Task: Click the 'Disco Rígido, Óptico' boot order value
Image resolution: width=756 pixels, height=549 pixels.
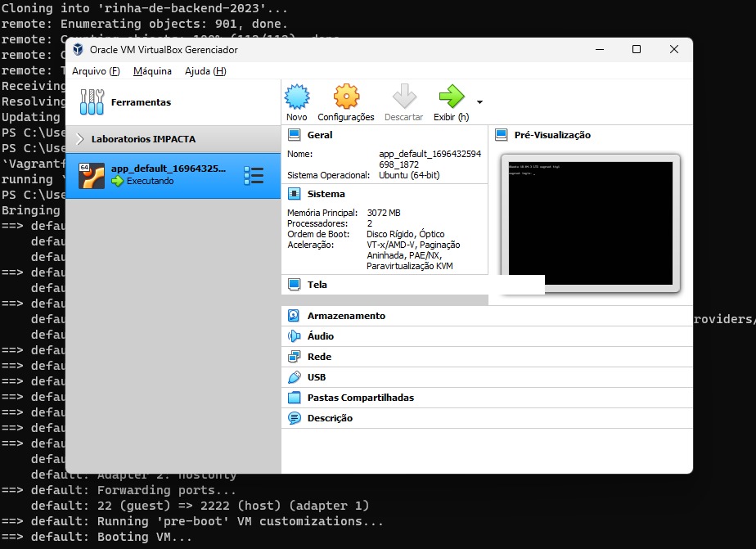Action: point(406,234)
